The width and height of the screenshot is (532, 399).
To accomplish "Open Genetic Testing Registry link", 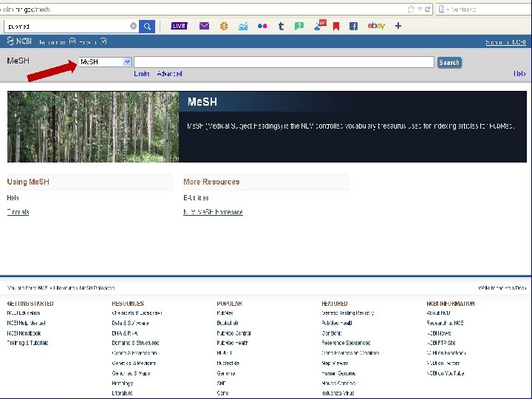I will pyautogui.click(x=348, y=313).
